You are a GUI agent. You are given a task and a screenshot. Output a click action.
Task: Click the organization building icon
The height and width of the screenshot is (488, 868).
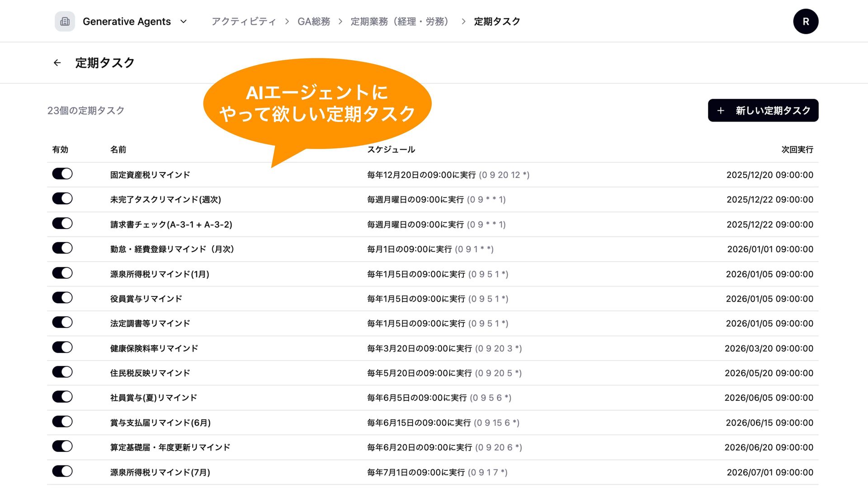[x=65, y=22]
